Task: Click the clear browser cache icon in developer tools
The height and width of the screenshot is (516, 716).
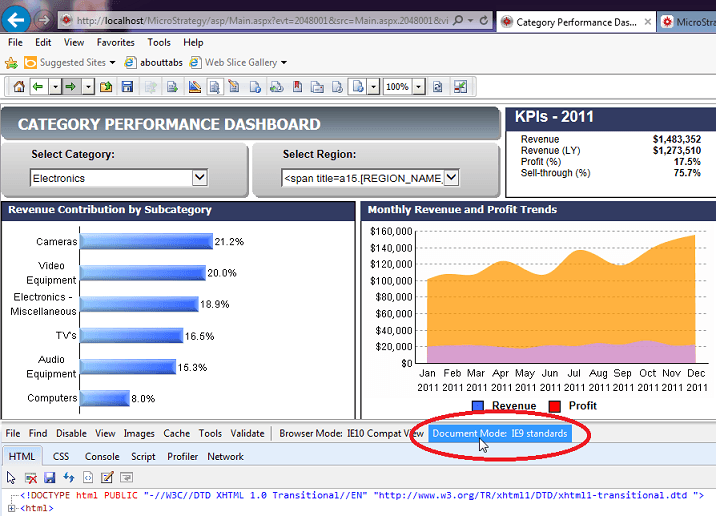Action: click(x=31, y=477)
